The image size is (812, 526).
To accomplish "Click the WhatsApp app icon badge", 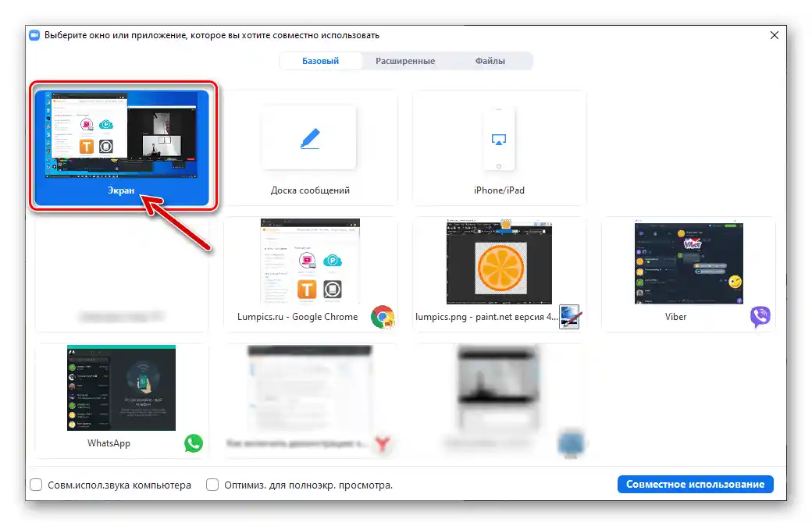I will (x=193, y=444).
